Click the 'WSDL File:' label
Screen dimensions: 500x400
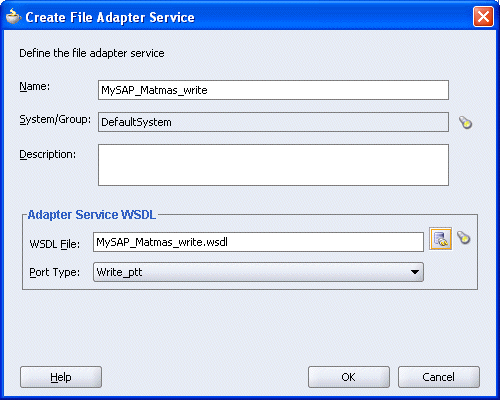55,244
